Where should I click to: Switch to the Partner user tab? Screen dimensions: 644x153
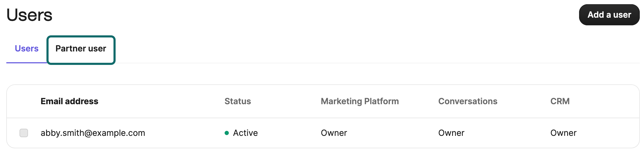81,49
